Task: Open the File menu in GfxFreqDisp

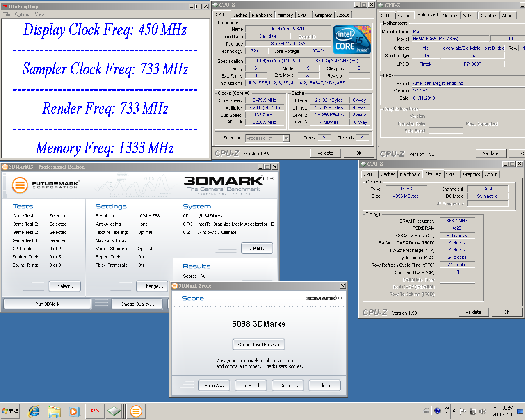Action: click(7, 14)
